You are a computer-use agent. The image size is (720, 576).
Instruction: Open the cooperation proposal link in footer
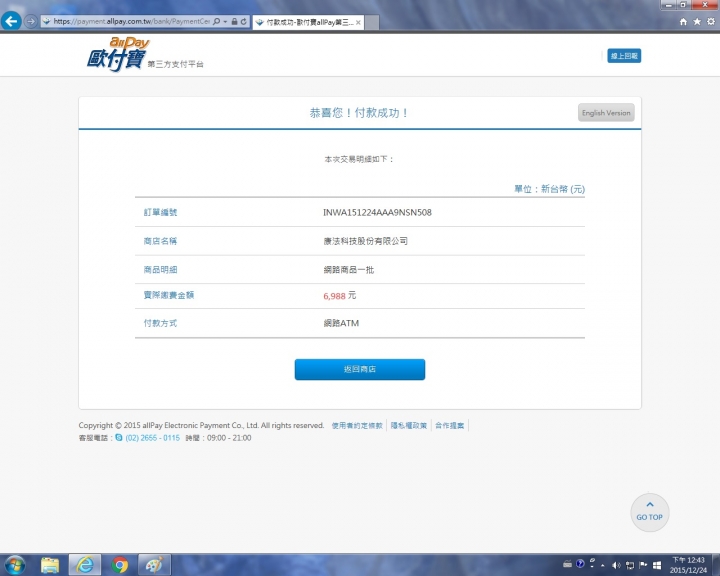point(450,426)
